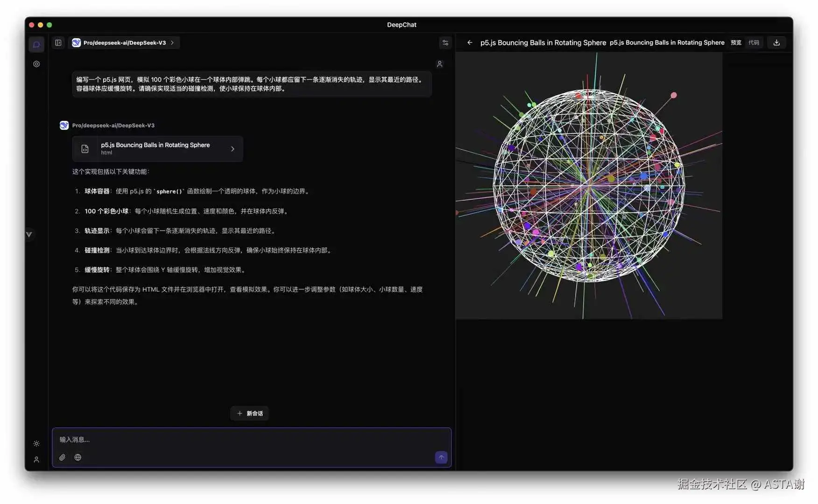Screen dimensions: 818x504
Task: Click the sphere() inline code snippet
Action: click(x=169, y=191)
